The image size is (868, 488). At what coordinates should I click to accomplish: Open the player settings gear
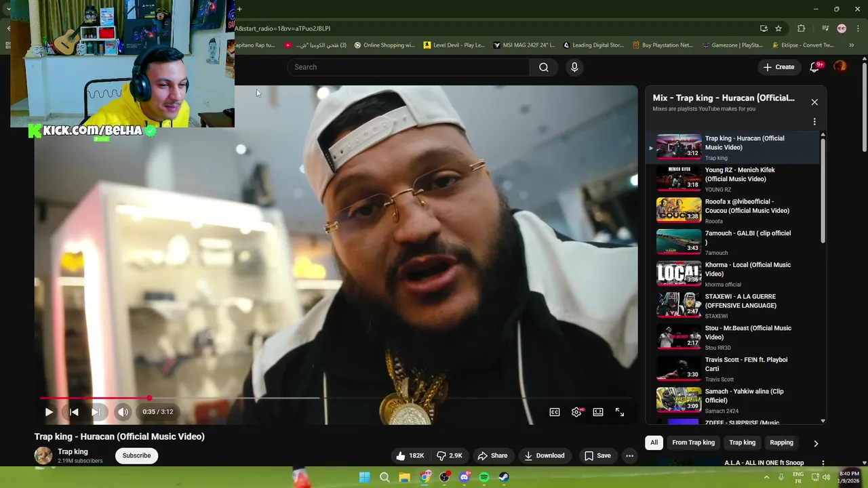pos(576,412)
